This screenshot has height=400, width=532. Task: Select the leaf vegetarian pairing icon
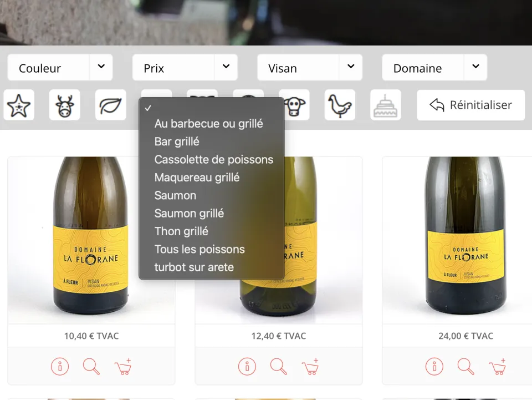pos(111,105)
